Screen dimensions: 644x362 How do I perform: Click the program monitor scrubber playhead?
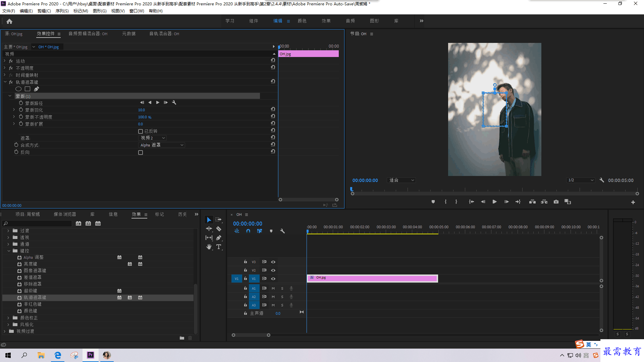tap(352, 189)
